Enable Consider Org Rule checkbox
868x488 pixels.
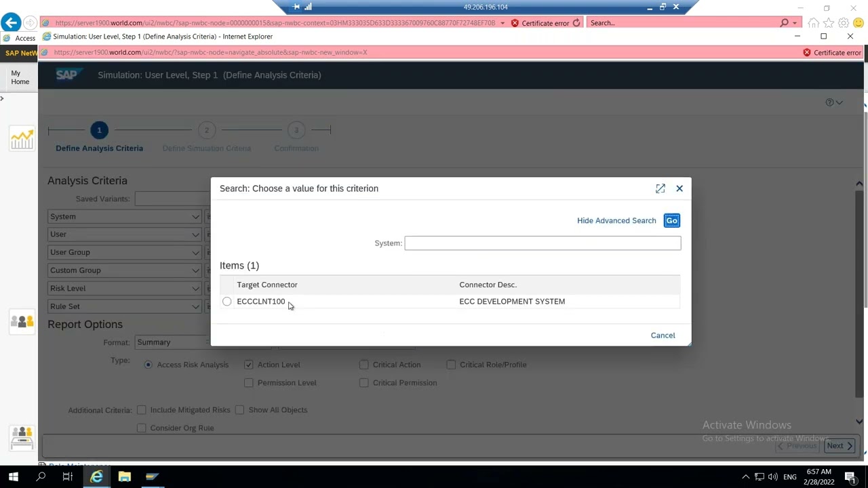141,428
